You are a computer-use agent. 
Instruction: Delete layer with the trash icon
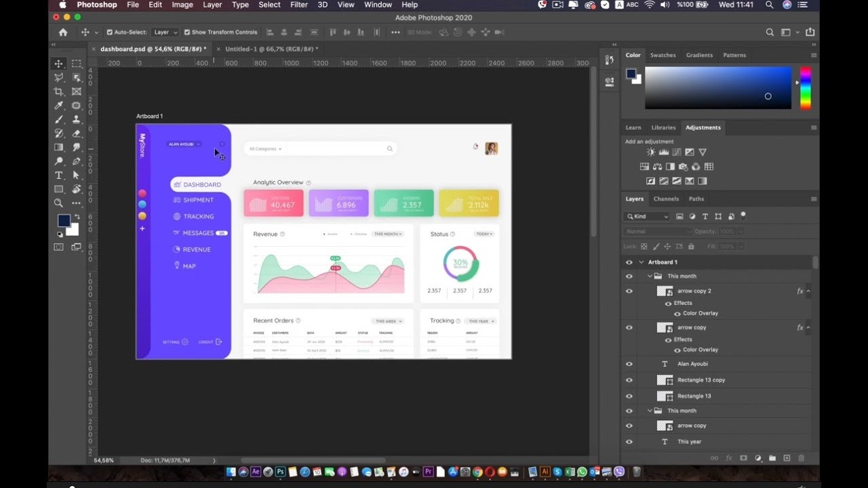[x=801, y=458]
